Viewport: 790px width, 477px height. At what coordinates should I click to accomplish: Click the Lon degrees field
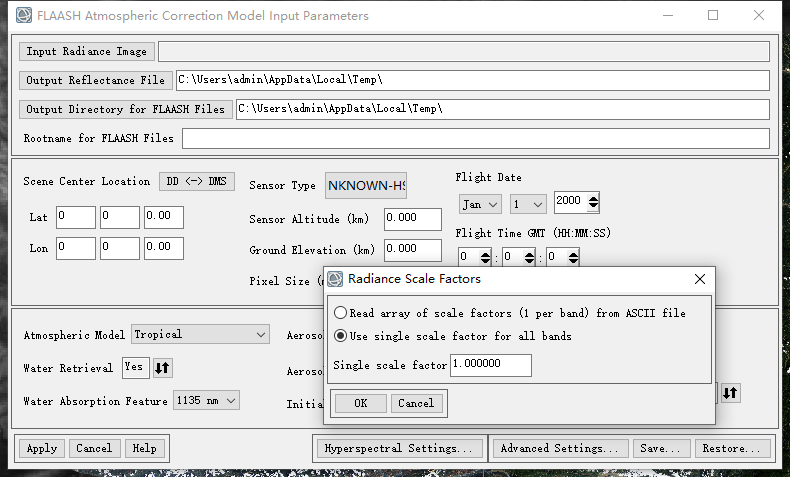tap(76, 248)
